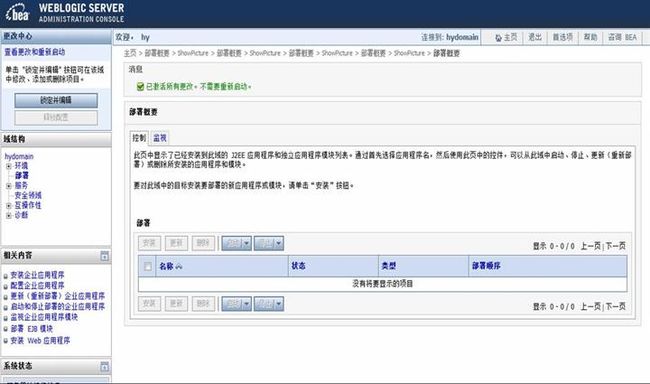Screen dimensions: 650x384
Task: Open 首选项 in the top bar
Action: [x=563, y=37]
